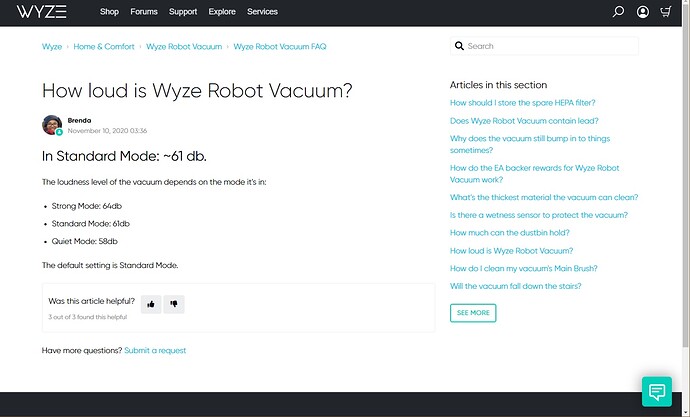The image size is (690, 417).
Task: Click 'The default setting is Standard Mode.' text
Action: pos(110,265)
